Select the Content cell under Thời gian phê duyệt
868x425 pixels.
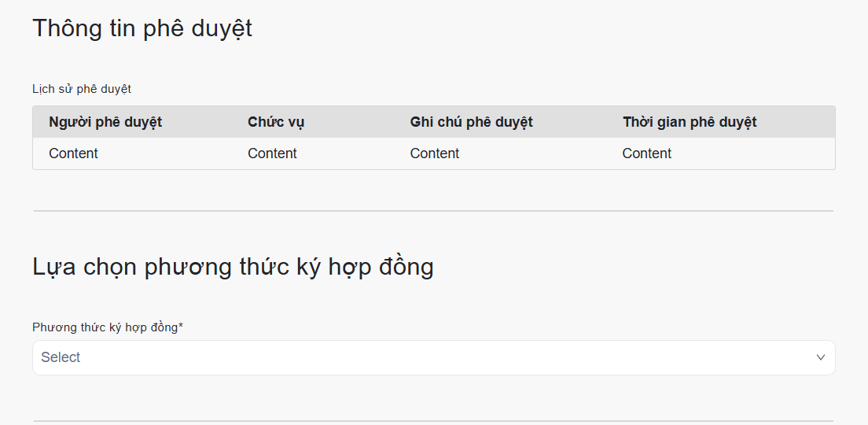coord(647,153)
